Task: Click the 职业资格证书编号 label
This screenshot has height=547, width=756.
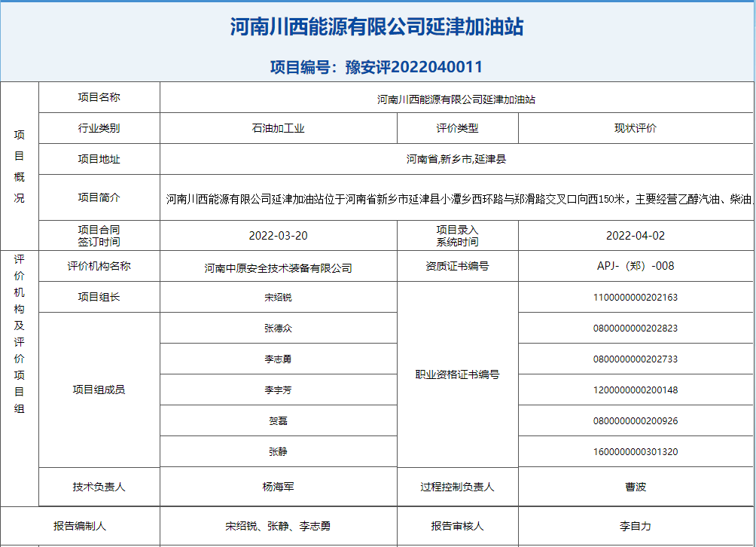Action: 457,374
